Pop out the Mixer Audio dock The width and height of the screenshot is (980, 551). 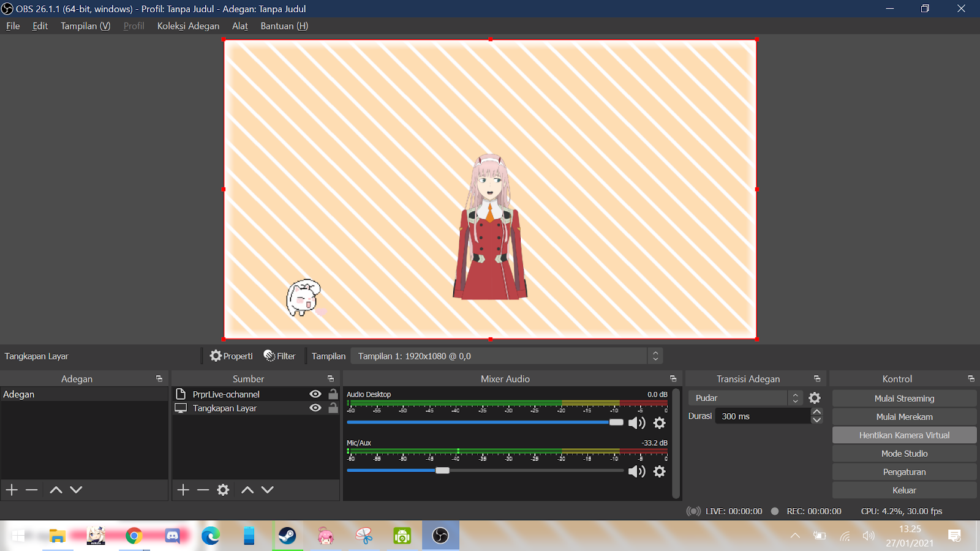coord(673,379)
